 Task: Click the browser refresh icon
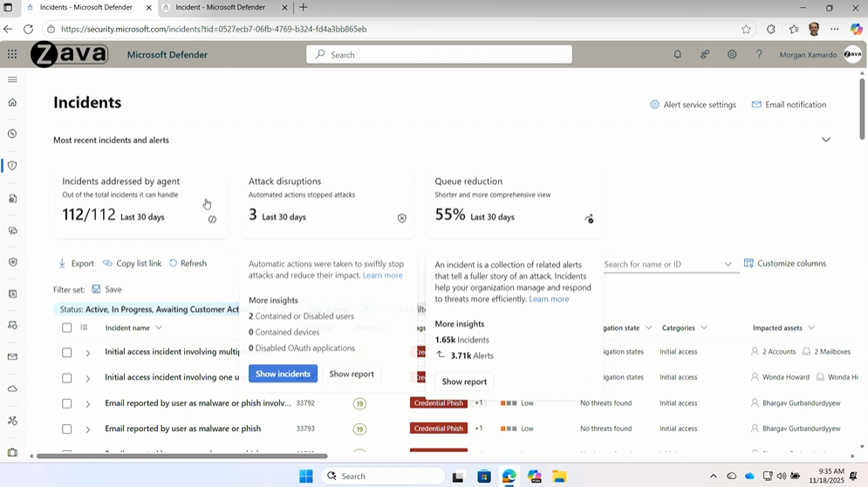click(28, 29)
